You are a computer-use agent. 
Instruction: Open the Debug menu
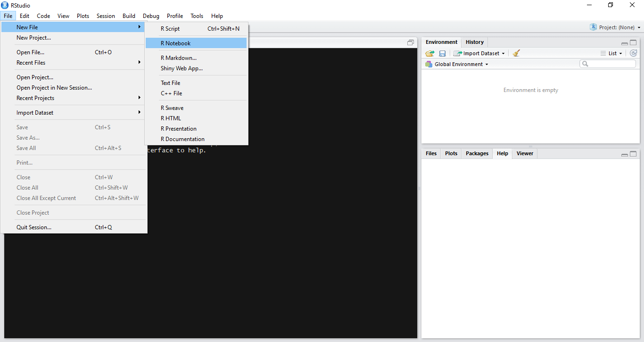click(151, 16)
